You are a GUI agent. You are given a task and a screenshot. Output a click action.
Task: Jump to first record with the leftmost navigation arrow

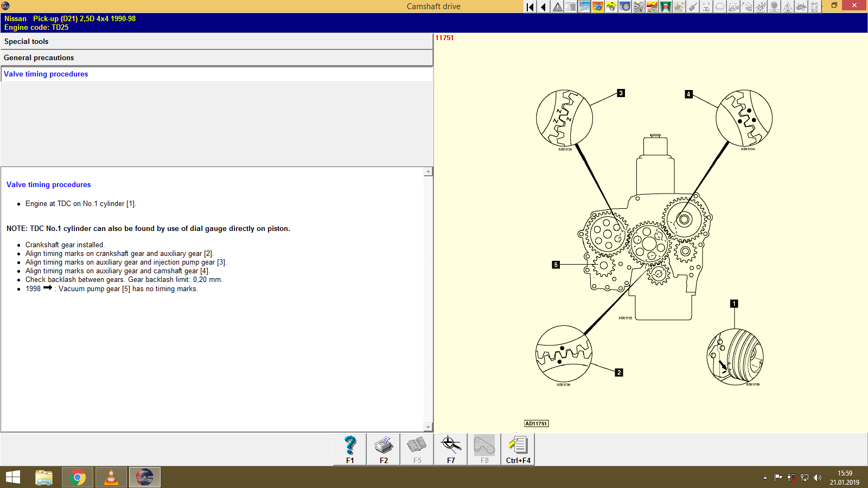(x=529, y=7)
